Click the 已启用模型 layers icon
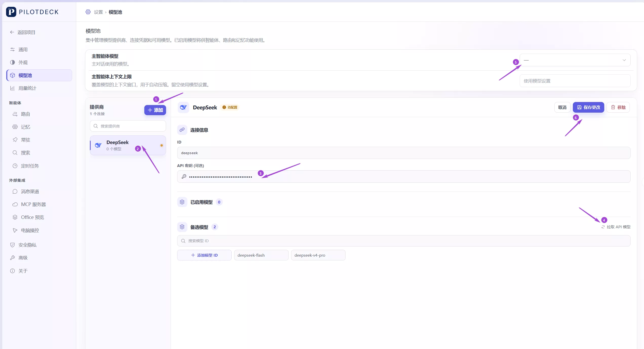Viewport: 644px width, 349px height. [182, 202]
